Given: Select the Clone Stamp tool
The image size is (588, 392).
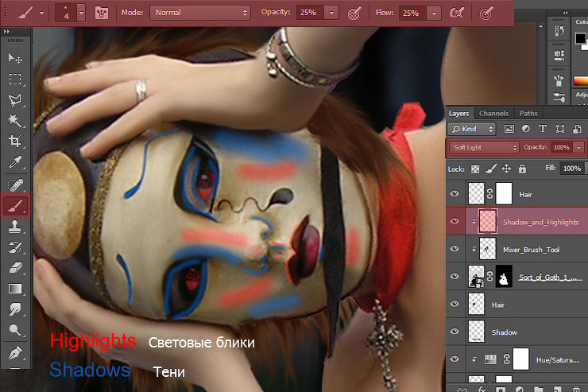Looking at the screenshot, I should (15, 226).
